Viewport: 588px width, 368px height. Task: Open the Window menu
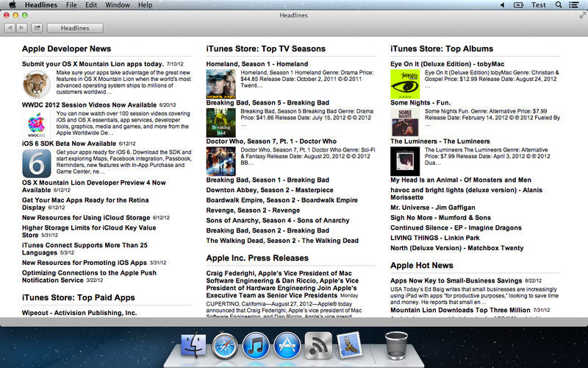(x=118, y=5)
